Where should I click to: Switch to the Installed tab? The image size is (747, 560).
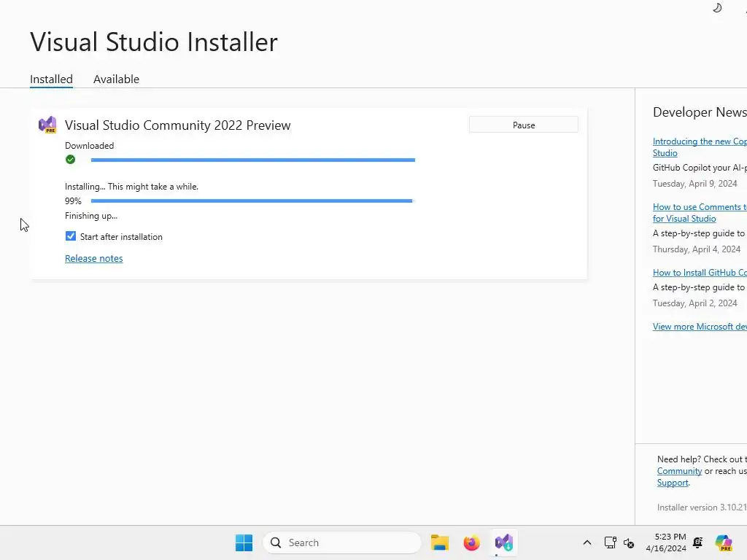pos(52,79)
